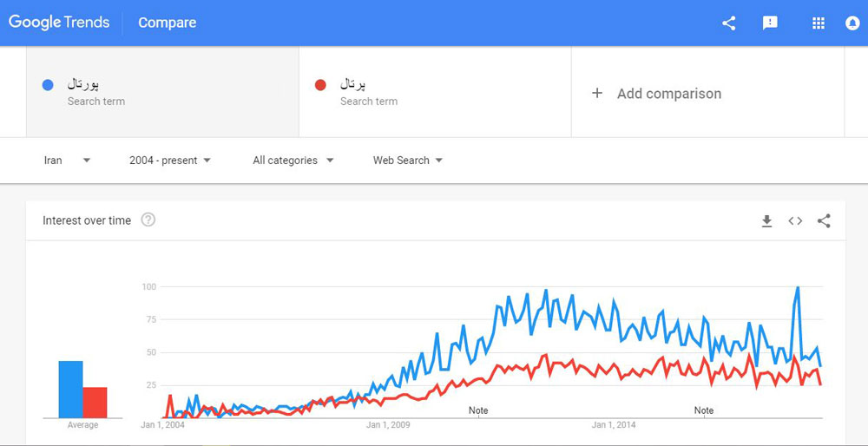The width and height of the screenshot is (868, 446).
Task: Expand the Web Search type dropdown
Action: tap(408, 161)
